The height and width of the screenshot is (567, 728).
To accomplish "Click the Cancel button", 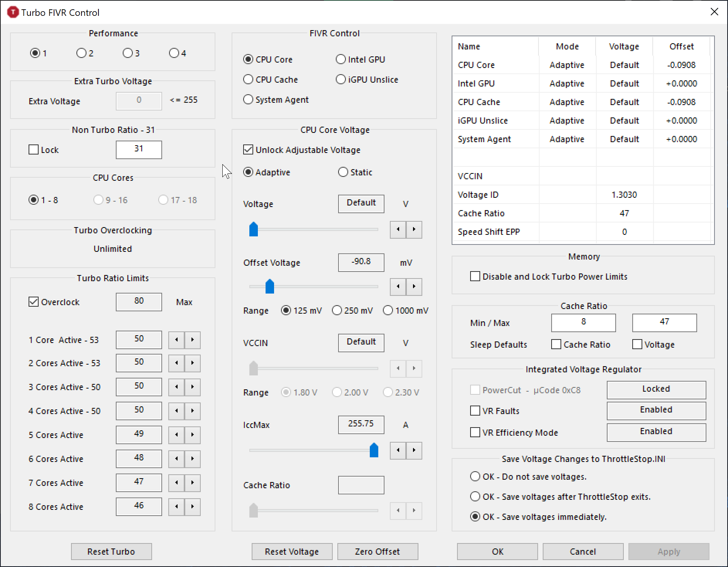I will (583, 552).
